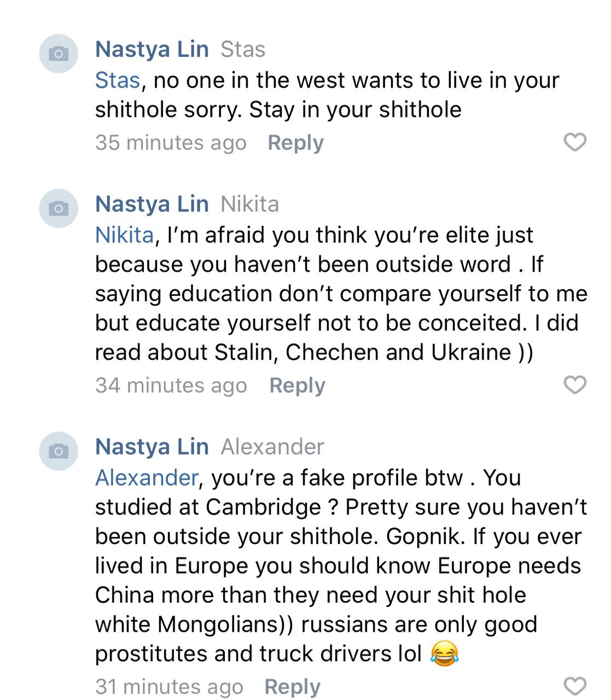Like the comment addressed to Nikita
The height and width of the screenshot is (700, 611).
(x=575, y=385)
